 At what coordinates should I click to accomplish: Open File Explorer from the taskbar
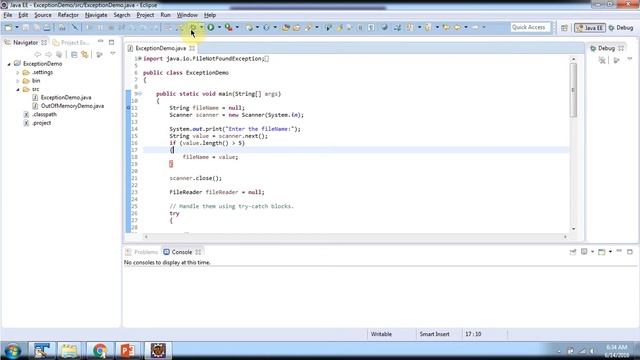(70, 351)
